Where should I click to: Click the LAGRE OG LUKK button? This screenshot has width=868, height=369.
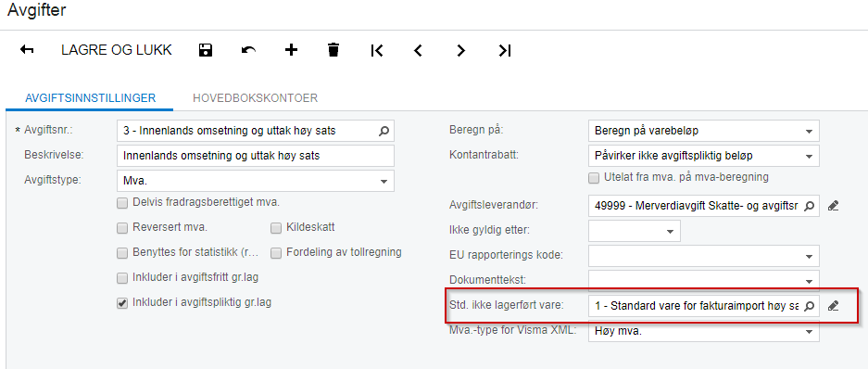coord(116,50)
